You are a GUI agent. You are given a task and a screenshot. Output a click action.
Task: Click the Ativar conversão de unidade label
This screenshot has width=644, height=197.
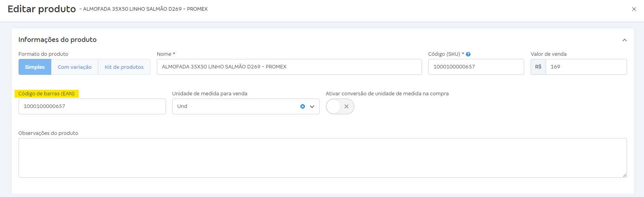click(x=387, y=94)
